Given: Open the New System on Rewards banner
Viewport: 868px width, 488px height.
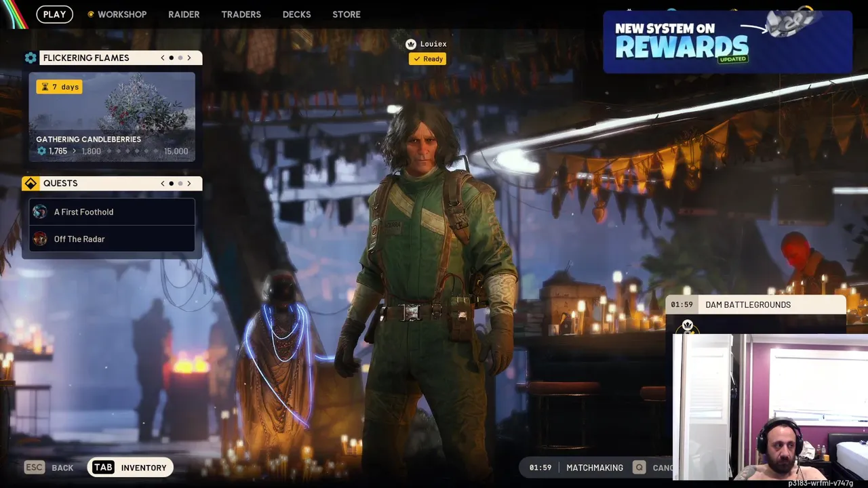Looking at the screenshot, I should tap(728, 42).
